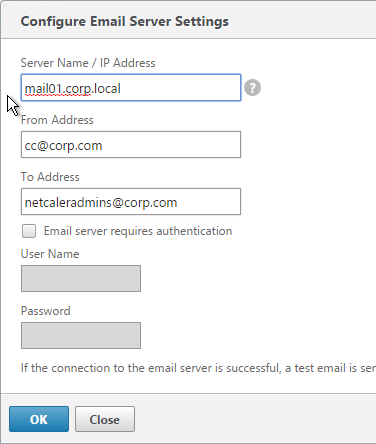Image resolution: width=376 pixels, height=444 pixels.
Task: Focus the Server Name / IP Address field
Action: pyautogui.click(x=131, y=88)
